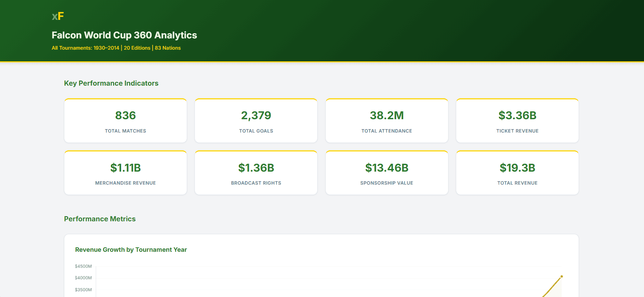Click the MERCHANDISE REVENUE label
Image resolution: width=644 pixels, height=297 pixels.
pos(125,183)
